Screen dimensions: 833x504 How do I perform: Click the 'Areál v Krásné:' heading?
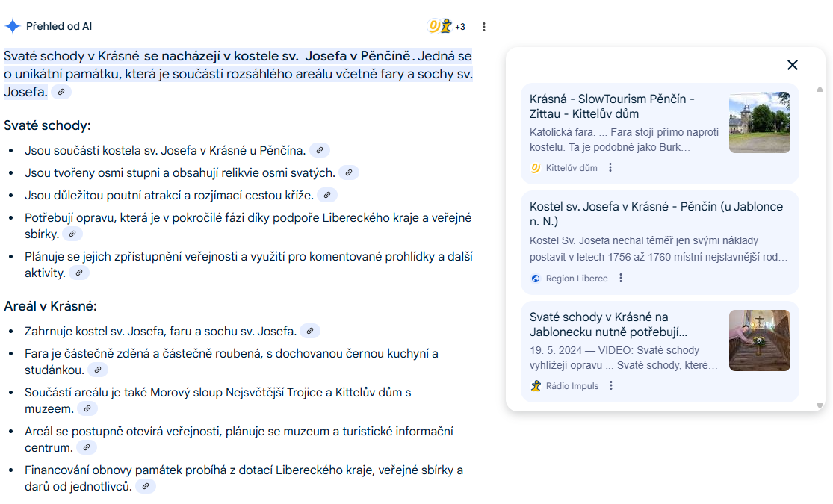pos(51,306)
